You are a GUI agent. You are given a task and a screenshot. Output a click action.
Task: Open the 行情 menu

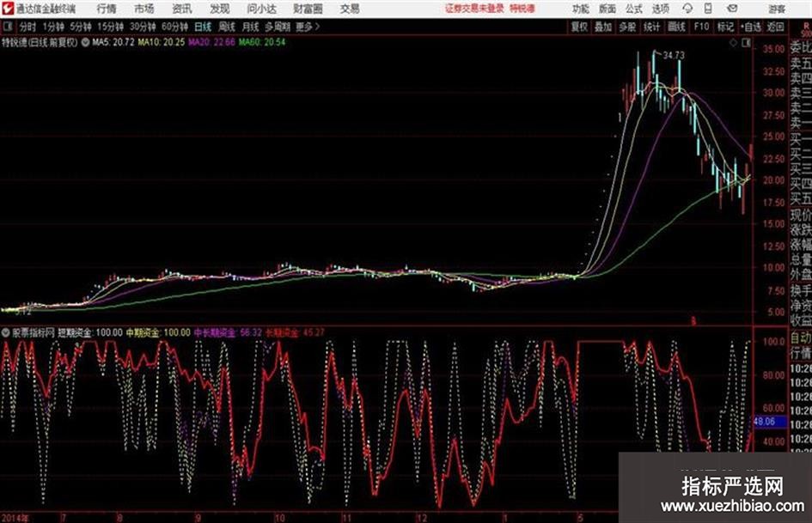(x=107, y=9)
